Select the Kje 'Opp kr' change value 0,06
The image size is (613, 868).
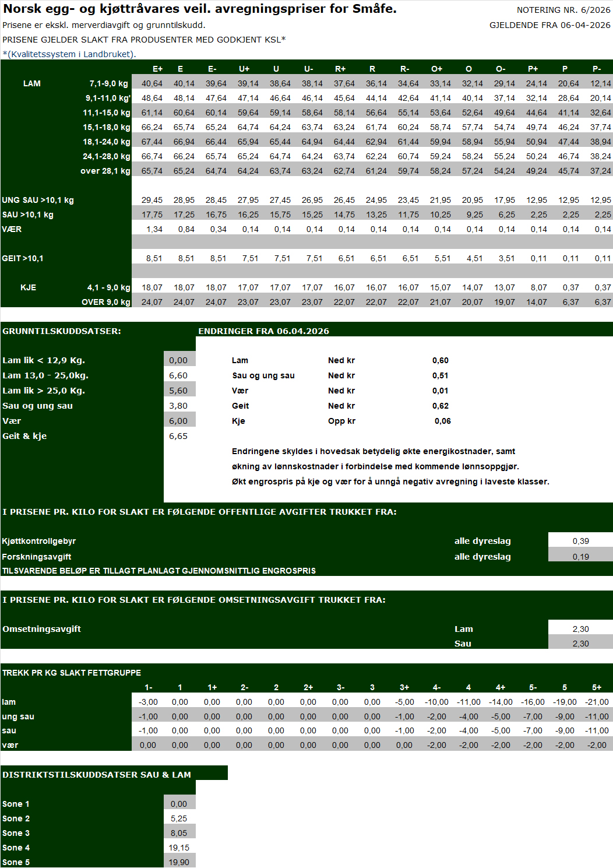[x=442, y=421]
